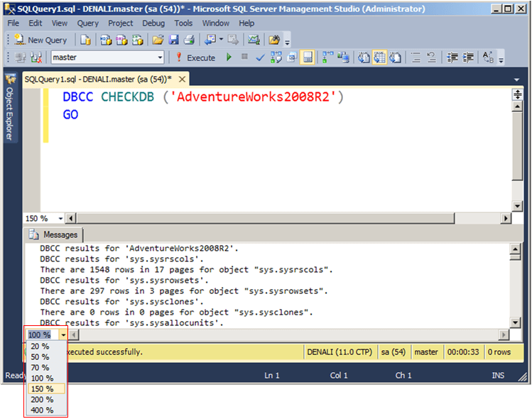This screenshot has width=532, height=419.
Task: Click the Connect icon in SQL toolbar
Action: point(21,58)
